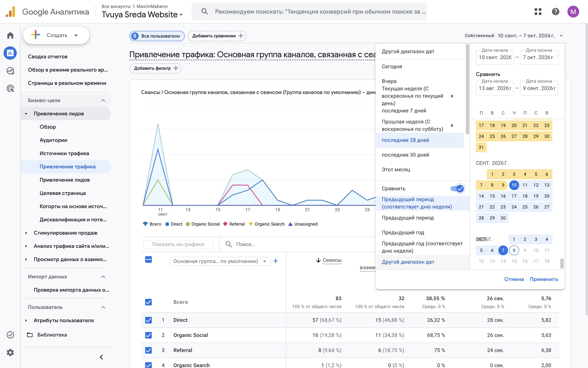This screenshot has width=588, height=368.
Task: Open the Reports icon in left rail
Action: click(x=10, y=53)
